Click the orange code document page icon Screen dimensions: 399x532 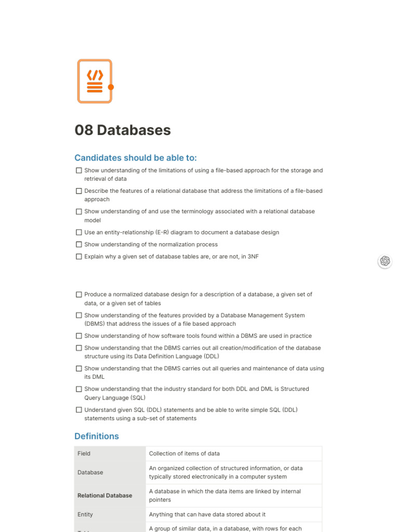click(x=95, y=81)
